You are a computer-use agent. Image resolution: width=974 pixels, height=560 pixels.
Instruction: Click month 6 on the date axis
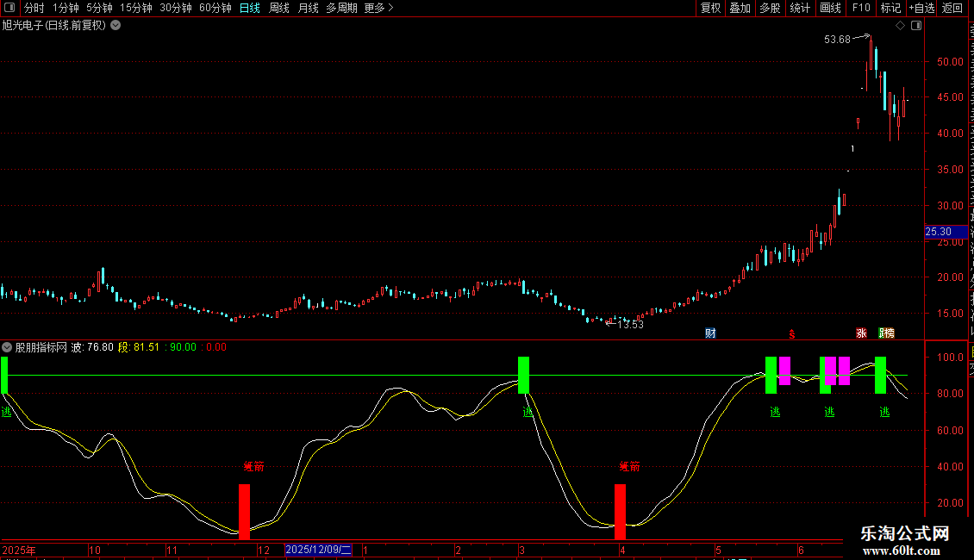[802, 550]
